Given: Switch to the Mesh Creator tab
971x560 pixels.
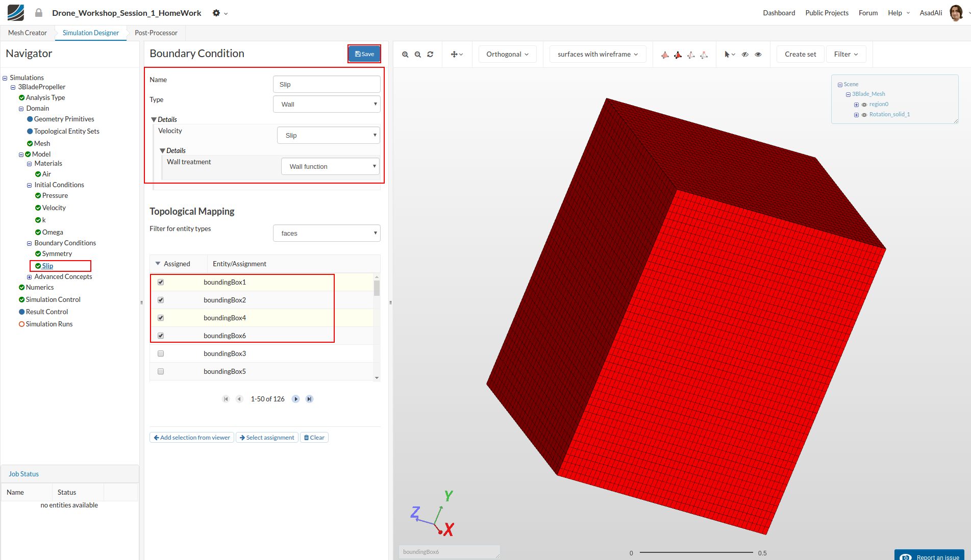Looking at the screenshot, I should 28,33.
